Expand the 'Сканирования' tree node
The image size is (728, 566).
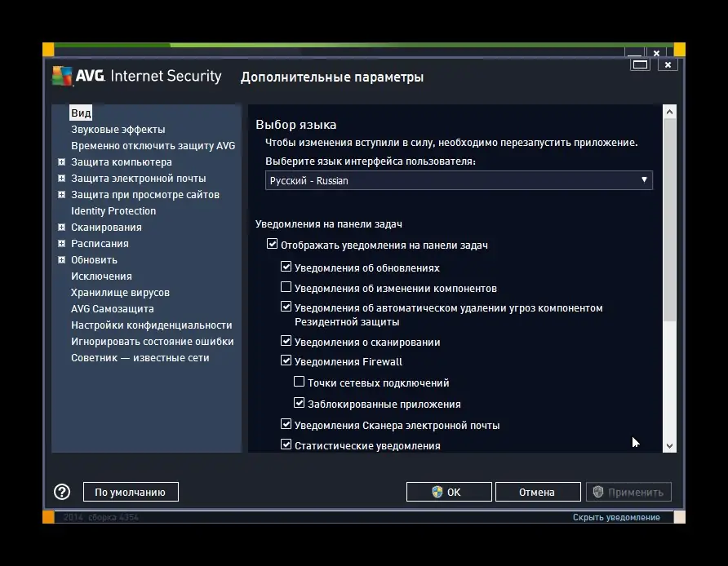point(62,228)
